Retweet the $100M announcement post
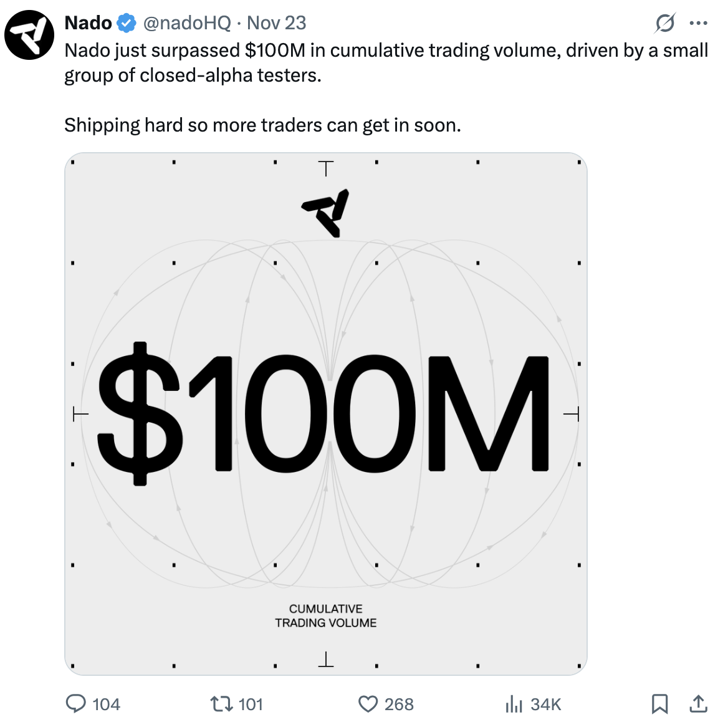 (221, 704)
